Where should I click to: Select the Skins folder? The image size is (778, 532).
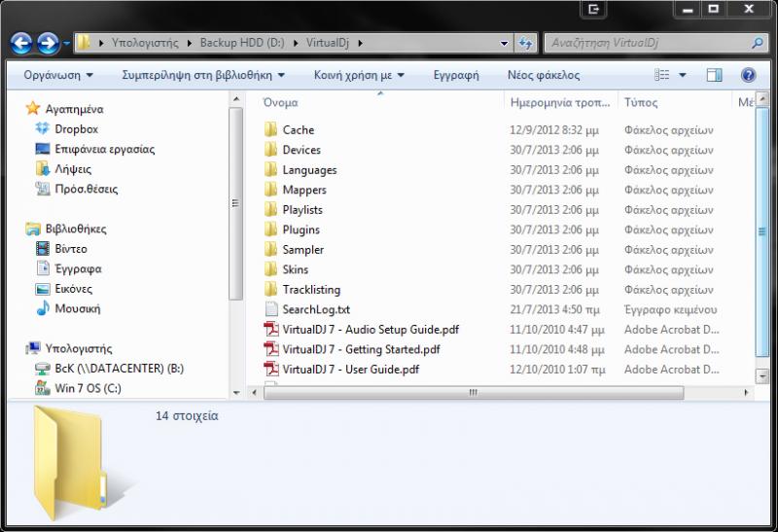coord(287,269)
